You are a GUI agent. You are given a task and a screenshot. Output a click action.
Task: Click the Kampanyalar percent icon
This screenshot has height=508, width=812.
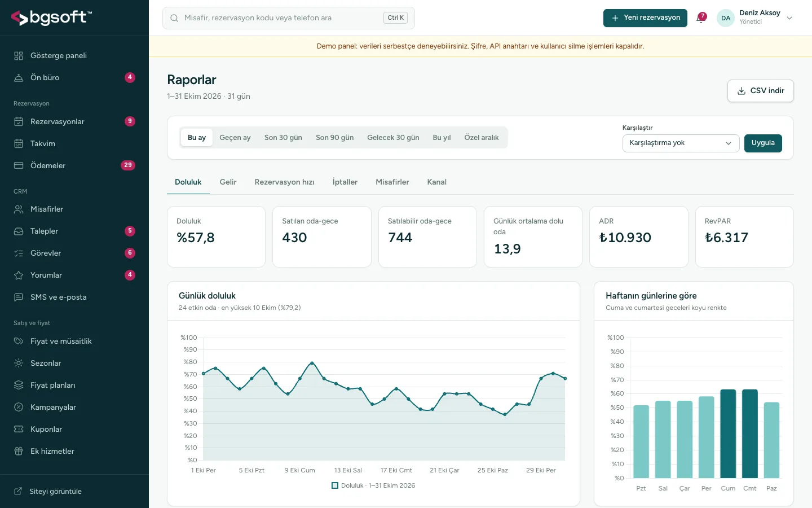(19, 408)
